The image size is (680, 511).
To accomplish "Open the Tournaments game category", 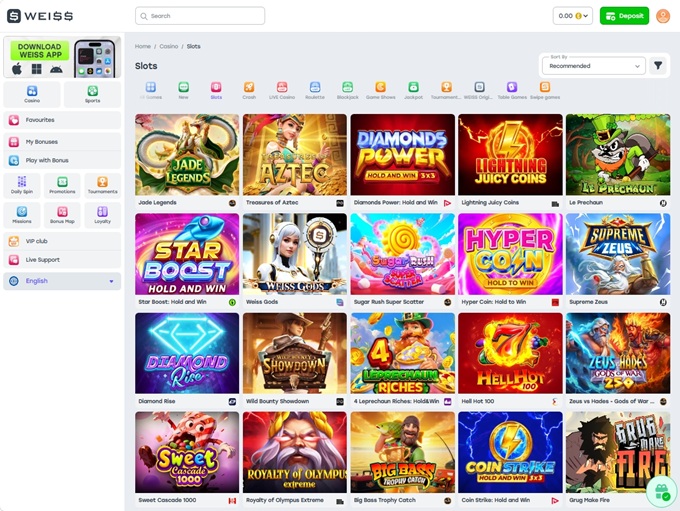I will click(446, 90).
